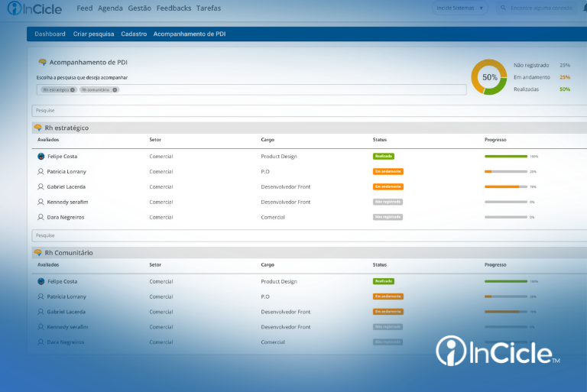Switch to the 'Criar pesquisa' tab

click(93, 34)
